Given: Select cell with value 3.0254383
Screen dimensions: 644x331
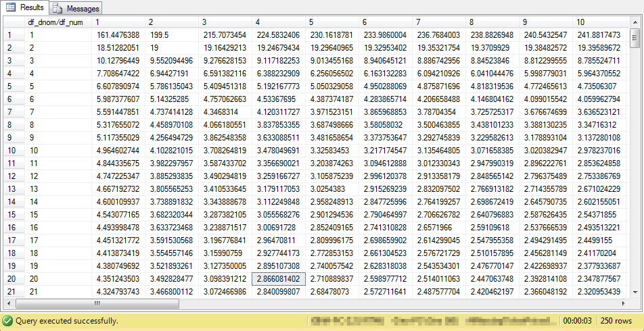Looking at the screenshot, I should pyautogui.click(x=332, y=190).
